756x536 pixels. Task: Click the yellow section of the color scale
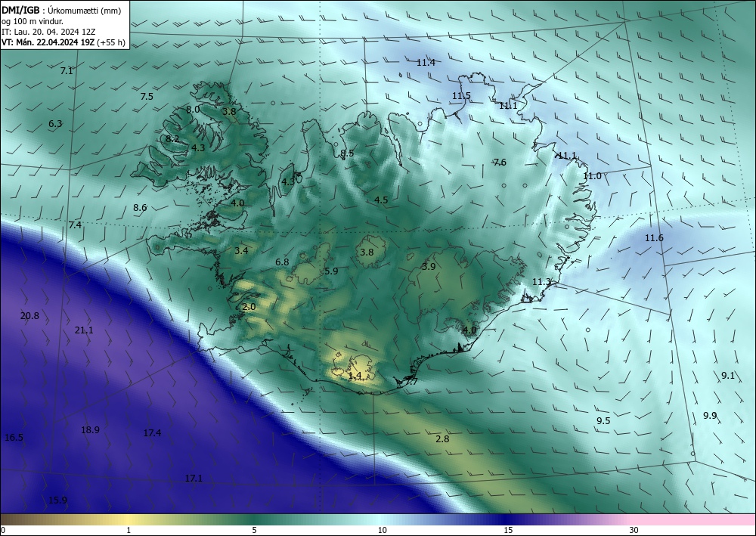[x=129, y=520]
